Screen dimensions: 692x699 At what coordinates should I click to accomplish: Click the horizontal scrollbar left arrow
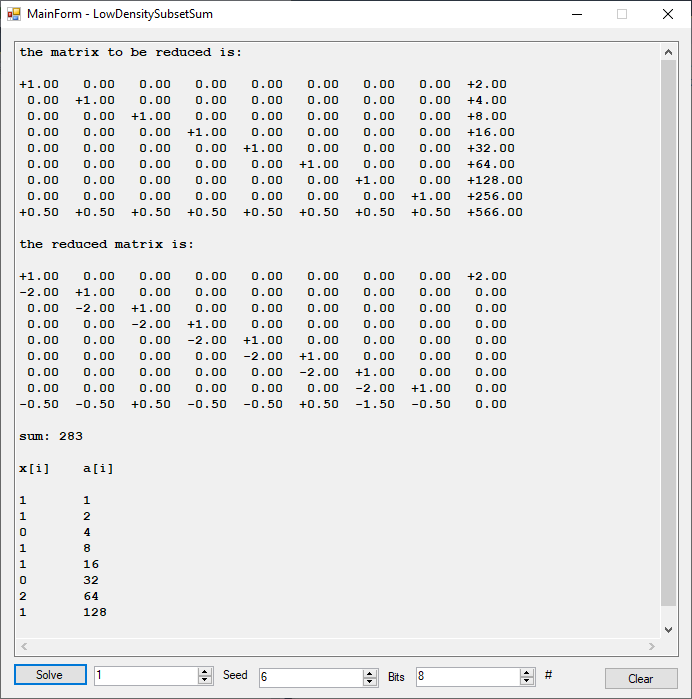(23, 647)
